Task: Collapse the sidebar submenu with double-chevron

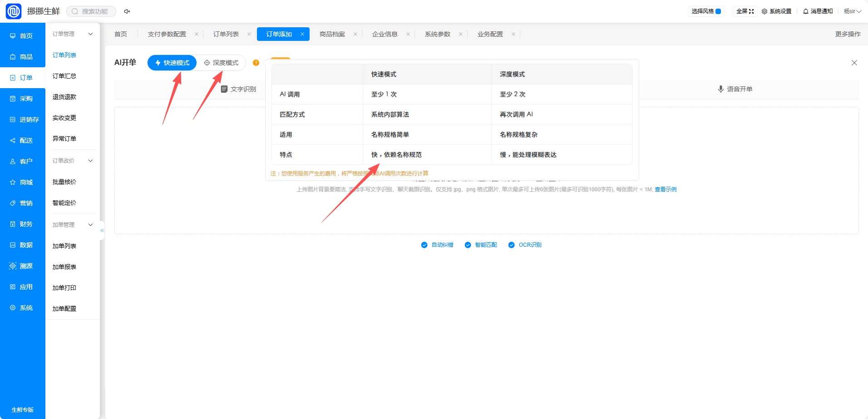Action: coord(102,230)
